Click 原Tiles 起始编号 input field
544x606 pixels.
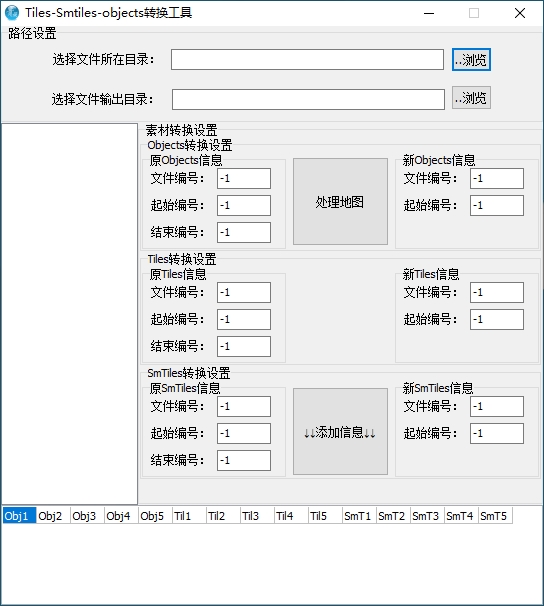[x=244, y=319]
